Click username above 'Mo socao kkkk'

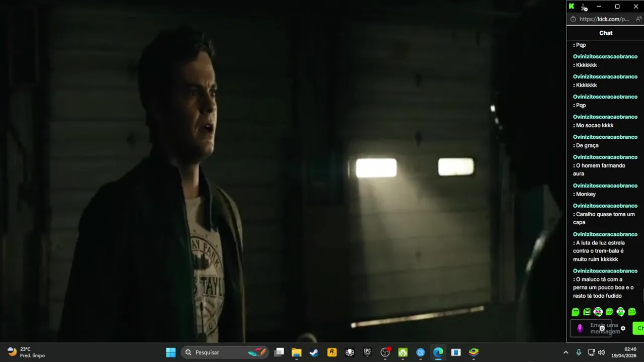(x=605, y=117)
